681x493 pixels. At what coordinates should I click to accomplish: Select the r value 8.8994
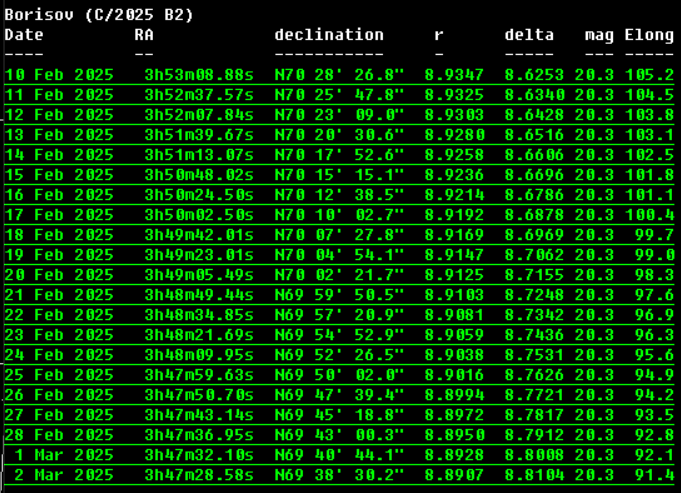pos(454,395)
